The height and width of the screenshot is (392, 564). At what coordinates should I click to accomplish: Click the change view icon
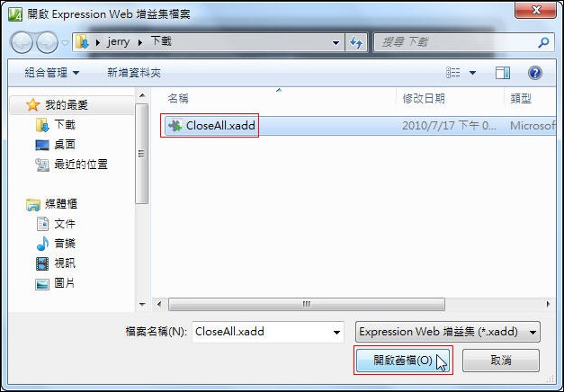tap(453, 73)
